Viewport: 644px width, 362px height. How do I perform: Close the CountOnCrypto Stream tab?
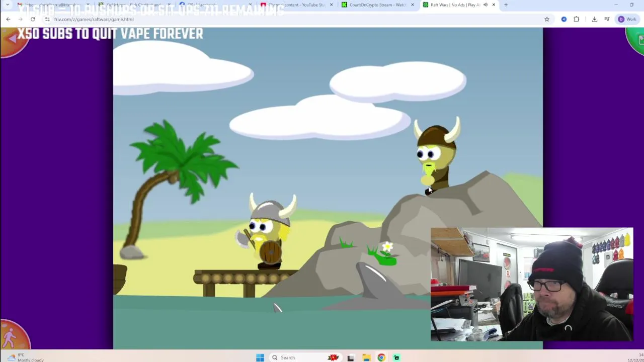pos(413,5)
